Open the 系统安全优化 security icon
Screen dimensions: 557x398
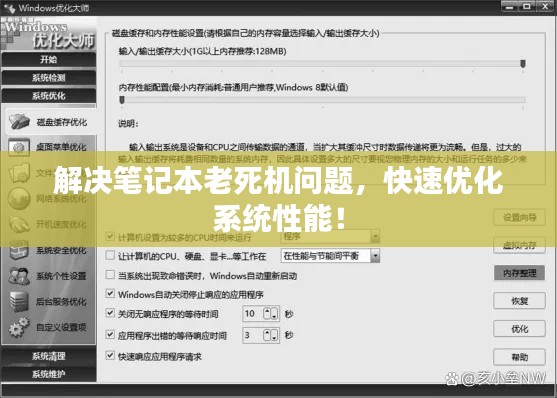19,251
